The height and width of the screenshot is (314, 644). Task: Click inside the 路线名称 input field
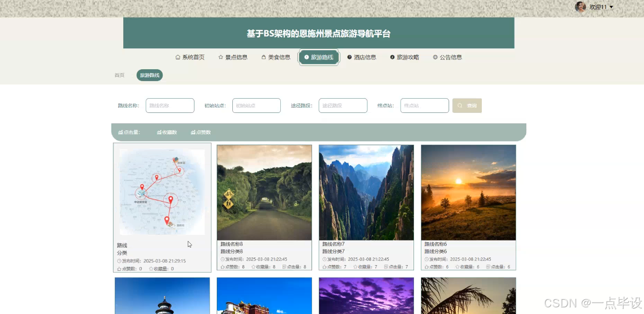[170, 105]
